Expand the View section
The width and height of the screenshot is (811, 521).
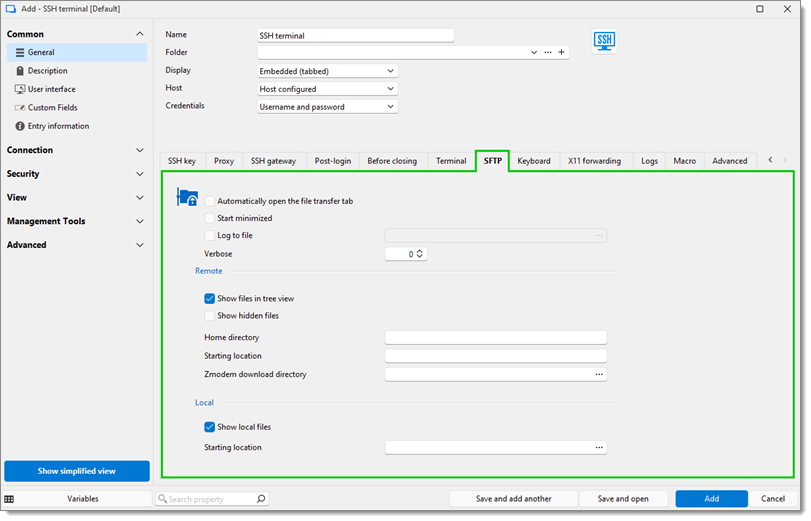tap(140, 198)
